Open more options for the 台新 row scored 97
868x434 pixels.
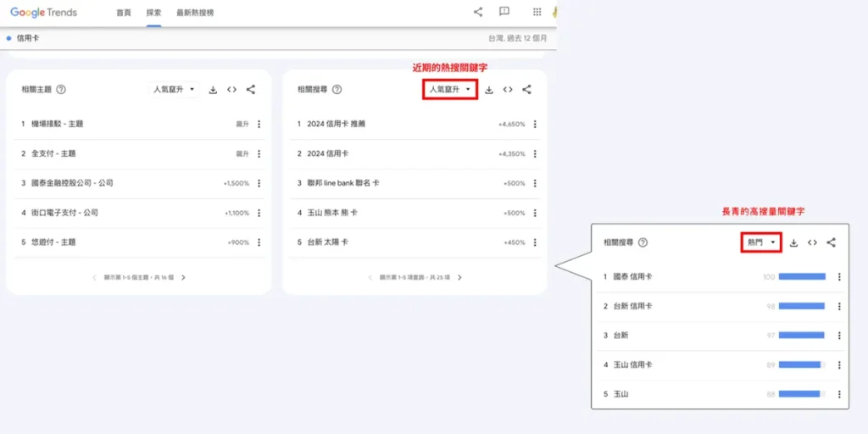pos(839,336)
